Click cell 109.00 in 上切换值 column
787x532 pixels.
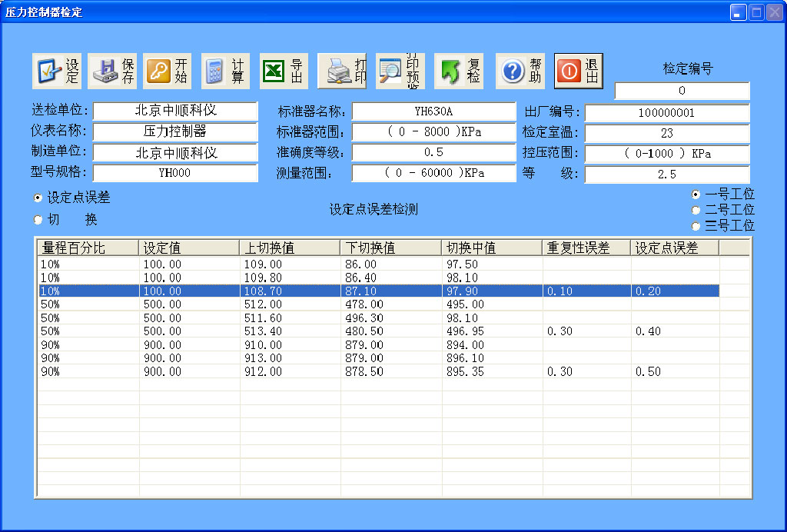(263, 264)
